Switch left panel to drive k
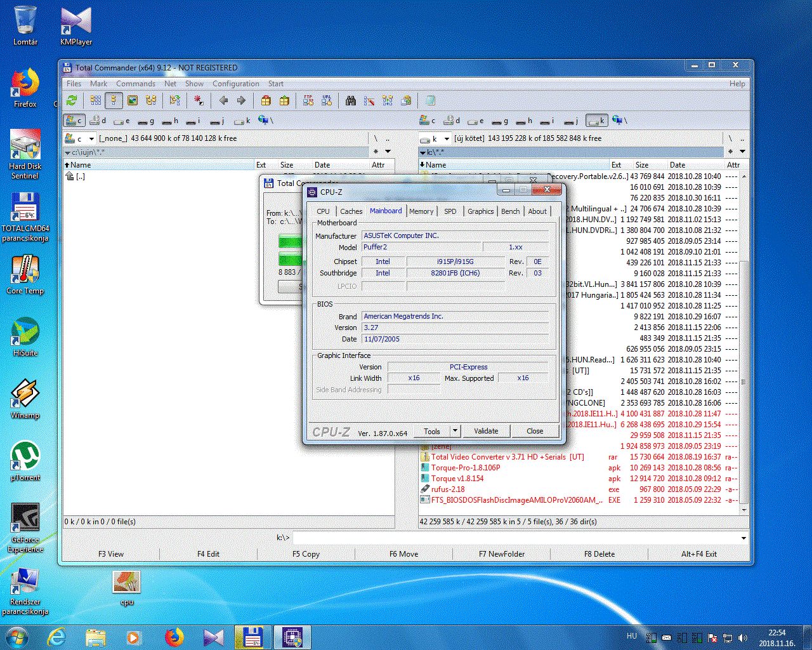Image resolution: width=812 pixels, height=650 pixels. pyautogui.click(x=243, y=120)
